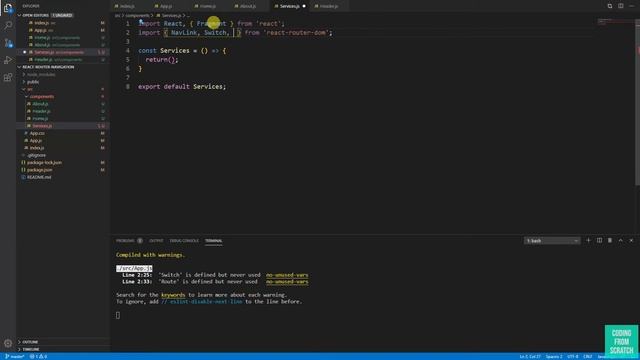
Task: Open Header.js in the Open Editors list
Action: tap(63, 60)
